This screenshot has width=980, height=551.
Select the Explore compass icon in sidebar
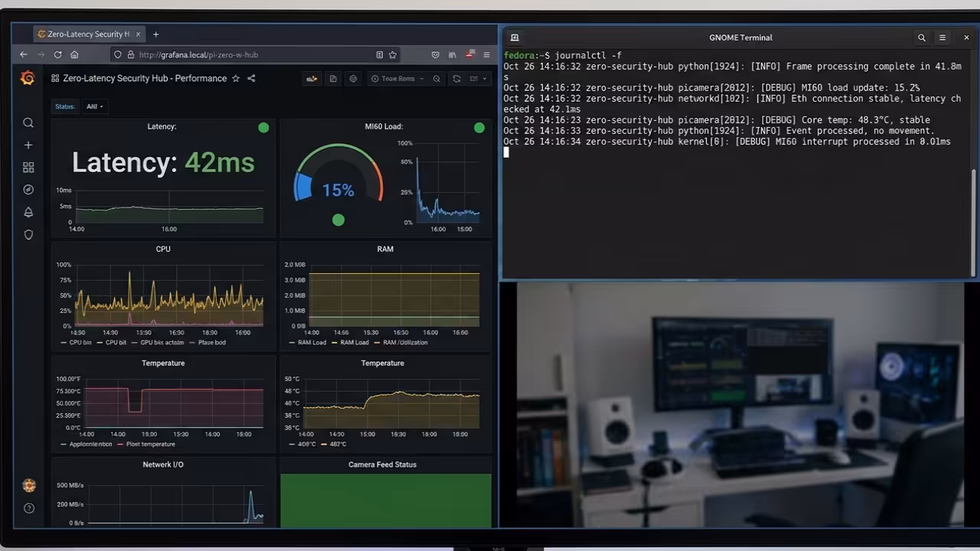(x=28, y=189)
